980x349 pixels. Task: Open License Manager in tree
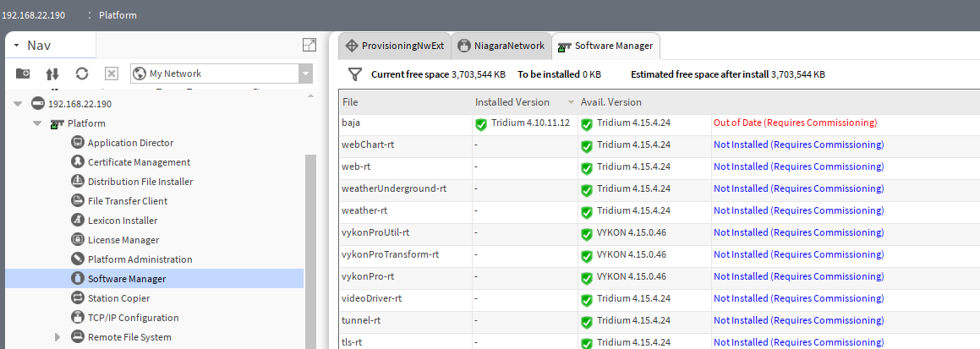(123, 240)
